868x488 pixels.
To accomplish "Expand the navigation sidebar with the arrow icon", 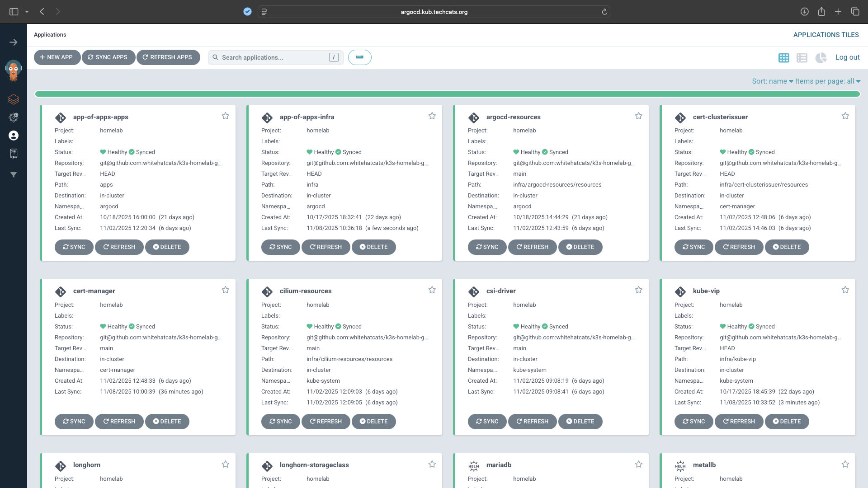I will click(14, 42).
